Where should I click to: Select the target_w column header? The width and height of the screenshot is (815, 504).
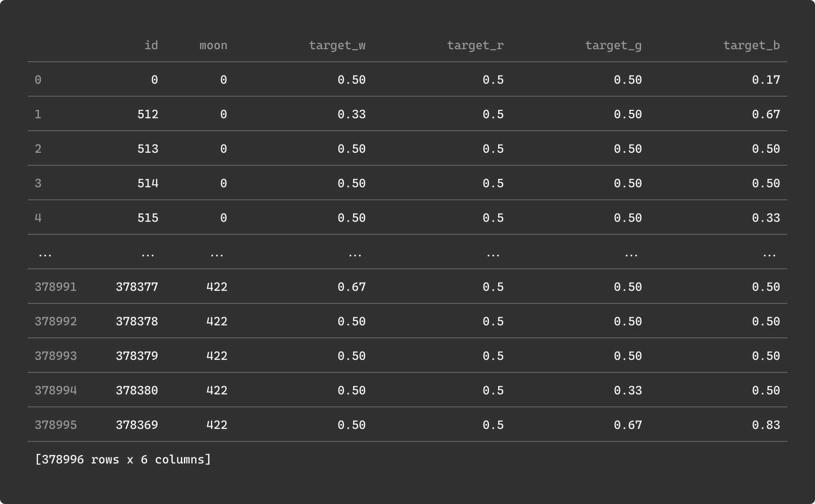(337, 45)
